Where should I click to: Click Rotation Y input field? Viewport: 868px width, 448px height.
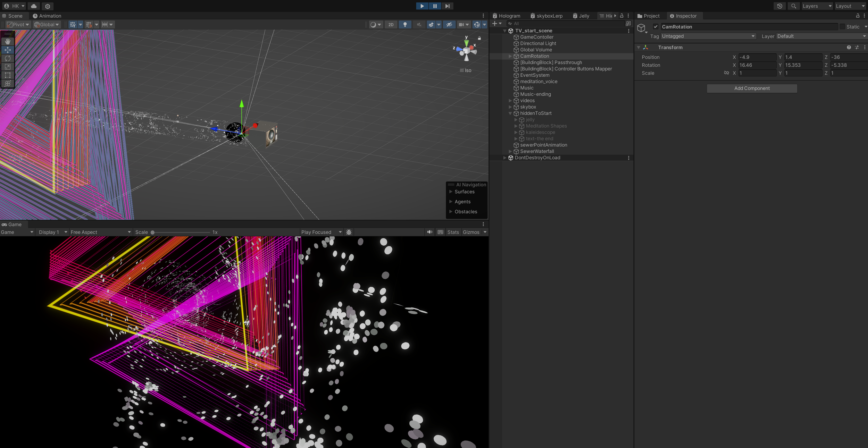[x=803, y=65]
